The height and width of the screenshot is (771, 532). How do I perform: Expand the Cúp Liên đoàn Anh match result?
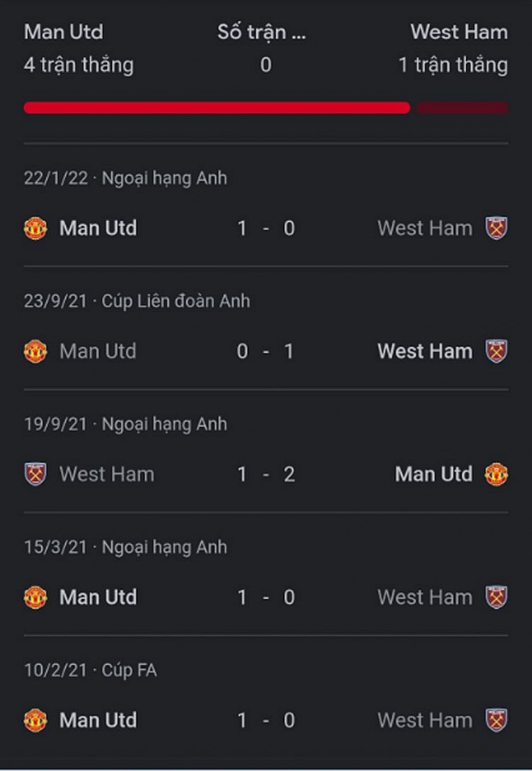point(266,351)
